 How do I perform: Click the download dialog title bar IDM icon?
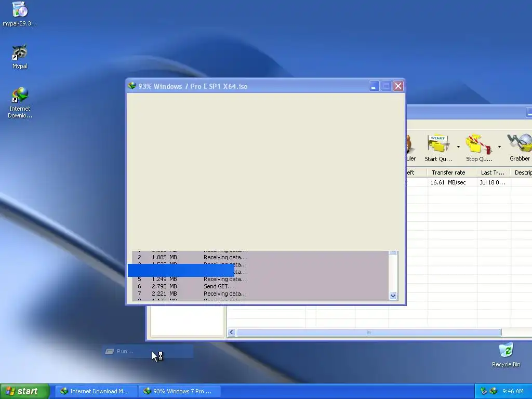[x=132, y=86]
